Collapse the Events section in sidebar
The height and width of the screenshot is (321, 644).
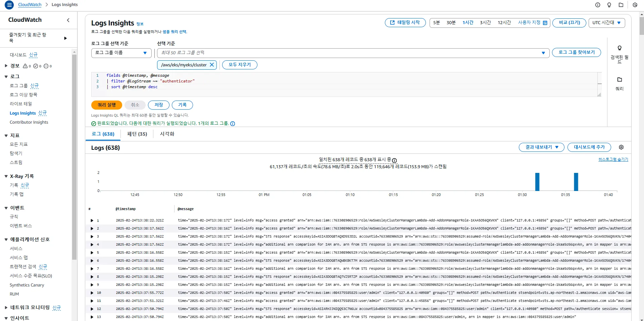coord(6,208)
